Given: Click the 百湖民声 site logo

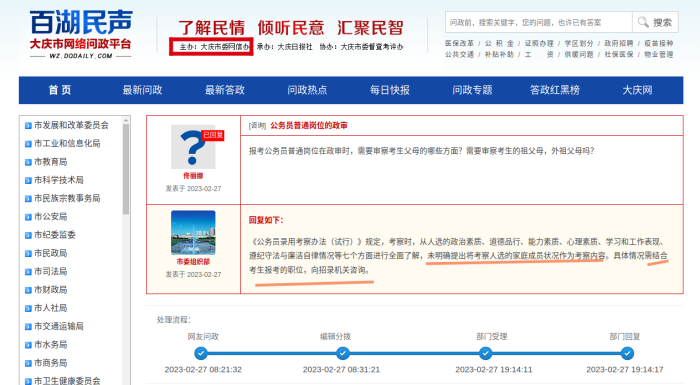Looking at the screenshot, I should coord(81,34).
